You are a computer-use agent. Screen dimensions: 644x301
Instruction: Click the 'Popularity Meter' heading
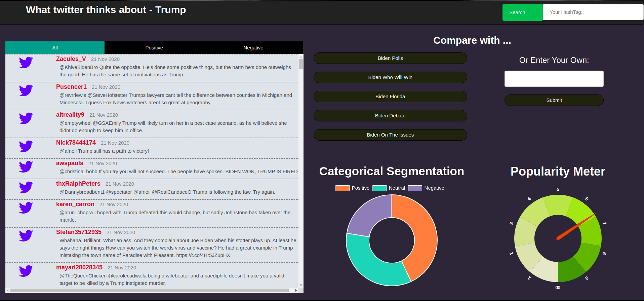coord(558,172)
